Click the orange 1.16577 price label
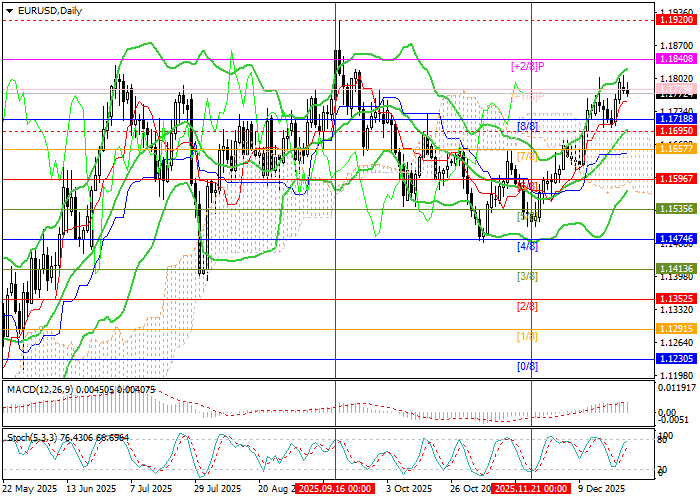This screenshot has width=700, height=500. point(677,149)
